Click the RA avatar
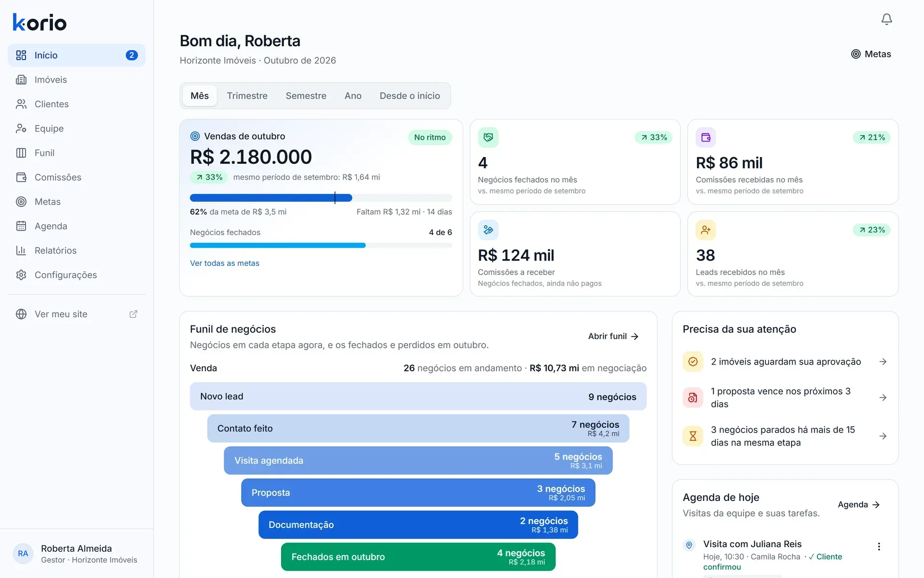924x578 pixels. 23,553
